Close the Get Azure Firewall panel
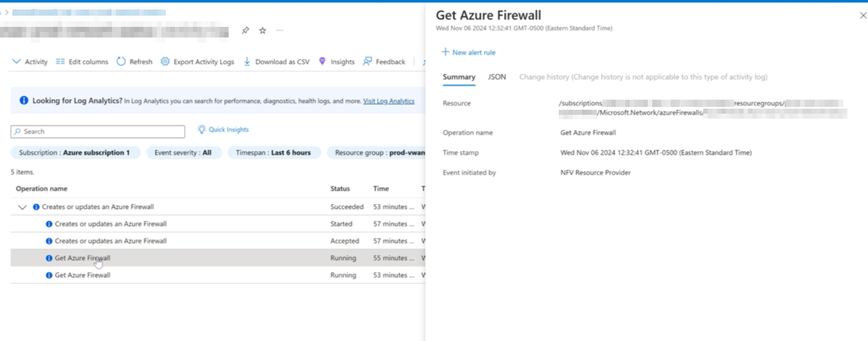Image resolution: width=868 pixels, height=341 pixels. [863, 16]
